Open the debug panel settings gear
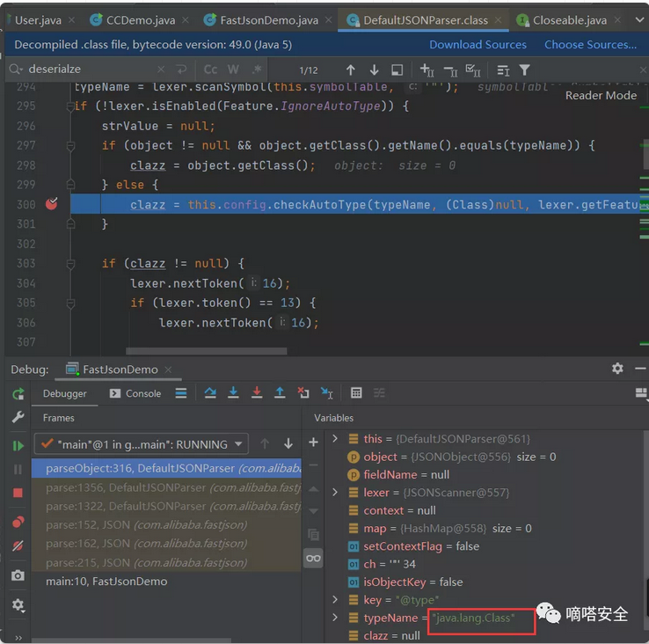649x644 pixels. click(x=617, y=368)
